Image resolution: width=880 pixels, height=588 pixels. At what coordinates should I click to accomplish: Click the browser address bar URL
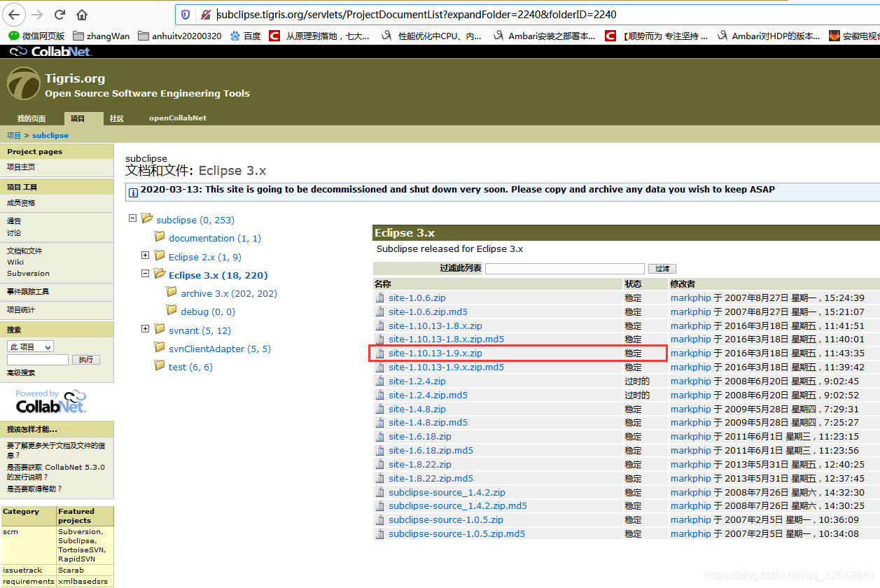pos(417,14)
